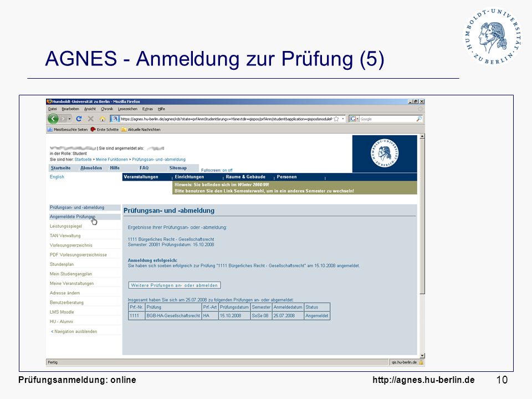Open Adresse ändern in sidebar
The width and height of the screenshot is (532, 399).
point(65,293)
